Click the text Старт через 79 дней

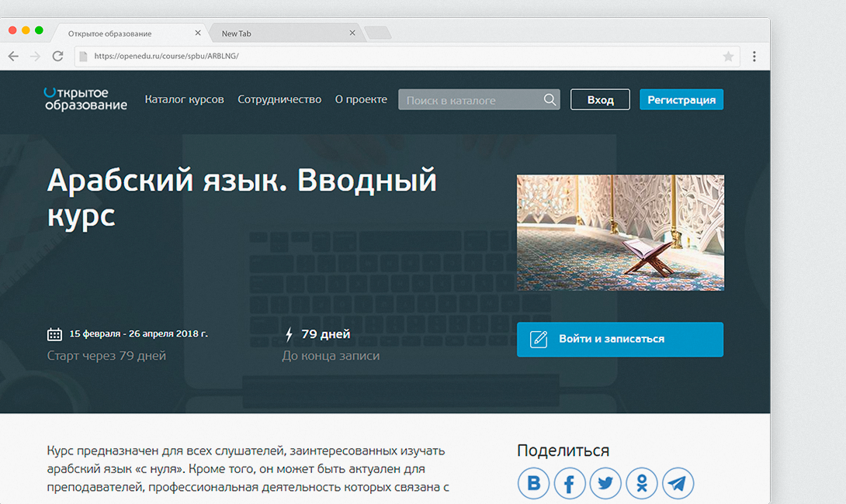106,356
